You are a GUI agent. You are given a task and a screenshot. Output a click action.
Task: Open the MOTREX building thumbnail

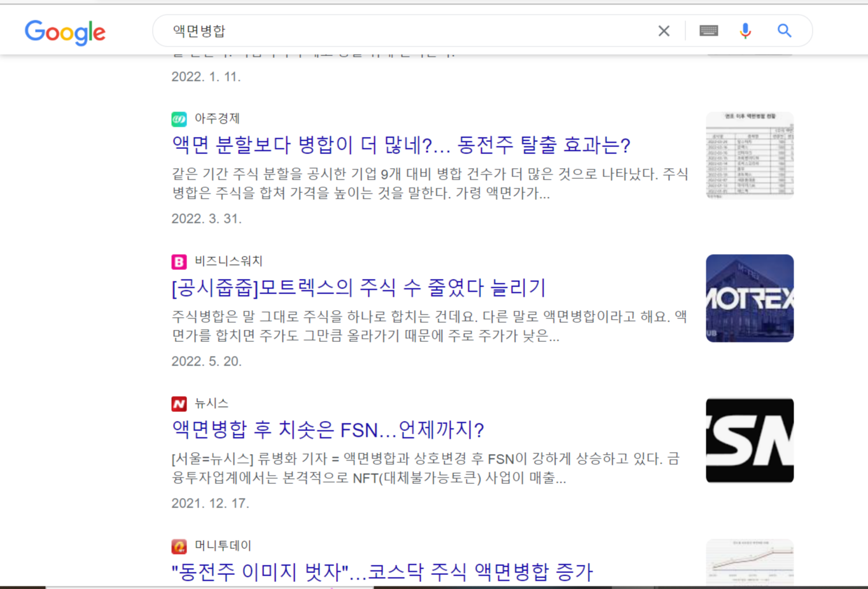750,298
